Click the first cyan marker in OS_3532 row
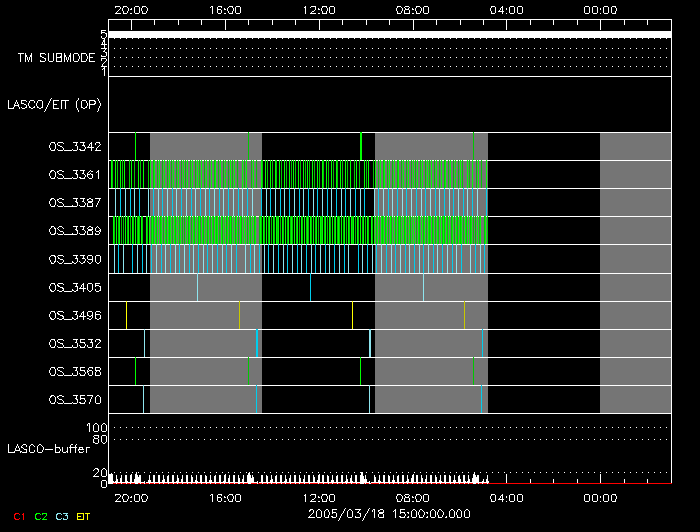Viewport: 700px width, 532px height. (x=144, y=344)
